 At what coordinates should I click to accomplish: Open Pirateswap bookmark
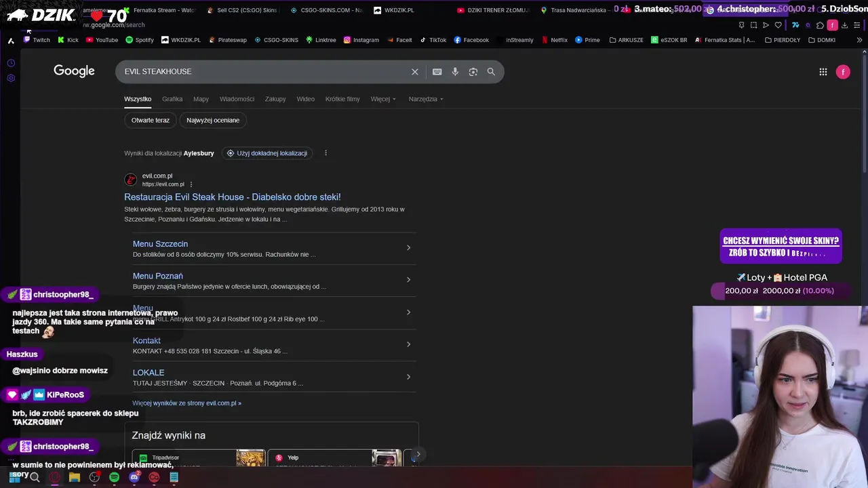(x=228, y=40)
